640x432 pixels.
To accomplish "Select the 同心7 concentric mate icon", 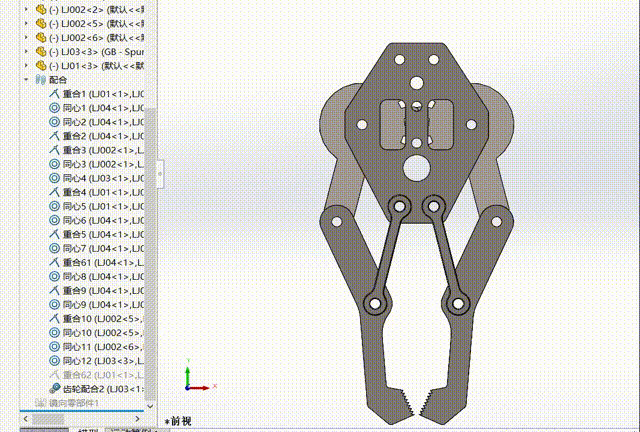I will [x=54, y=248].
